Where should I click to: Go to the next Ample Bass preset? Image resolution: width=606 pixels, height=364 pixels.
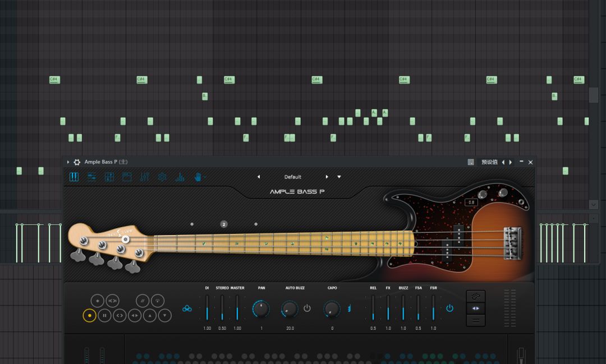click(x=327, y=177)
